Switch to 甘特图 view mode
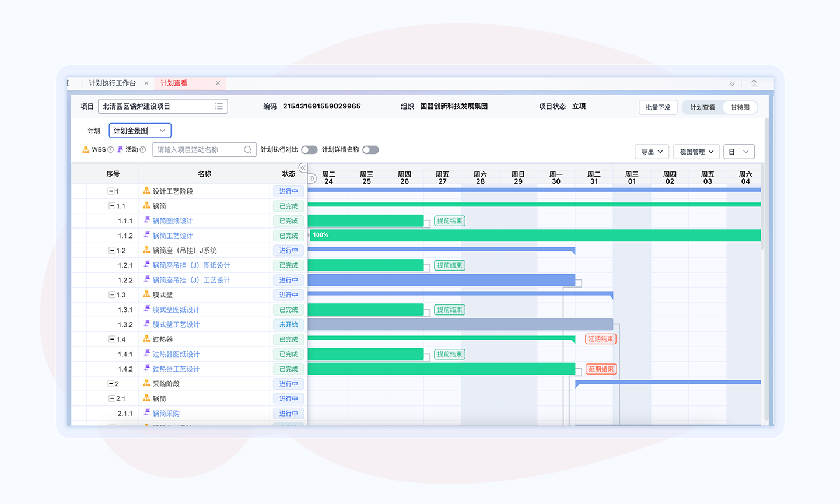Image resolution: width=840 pixels, height=504 pixels. [x=740, y=107]
